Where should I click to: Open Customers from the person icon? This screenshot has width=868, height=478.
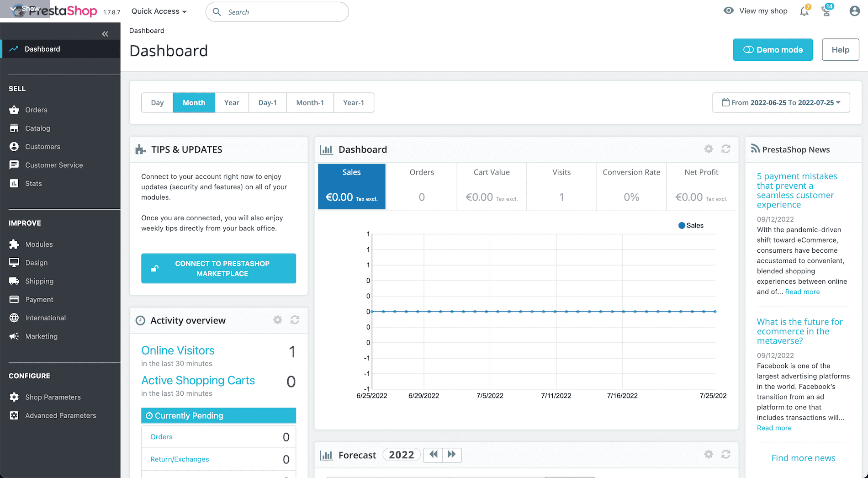pyautogui.click(x=14, y=146)
